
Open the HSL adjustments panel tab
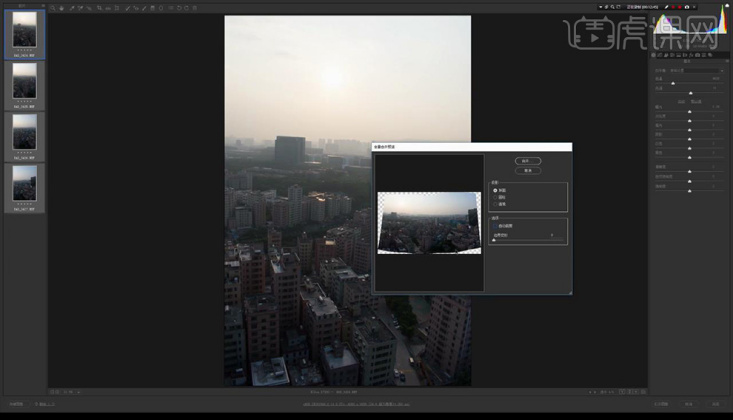click(672, 55)
